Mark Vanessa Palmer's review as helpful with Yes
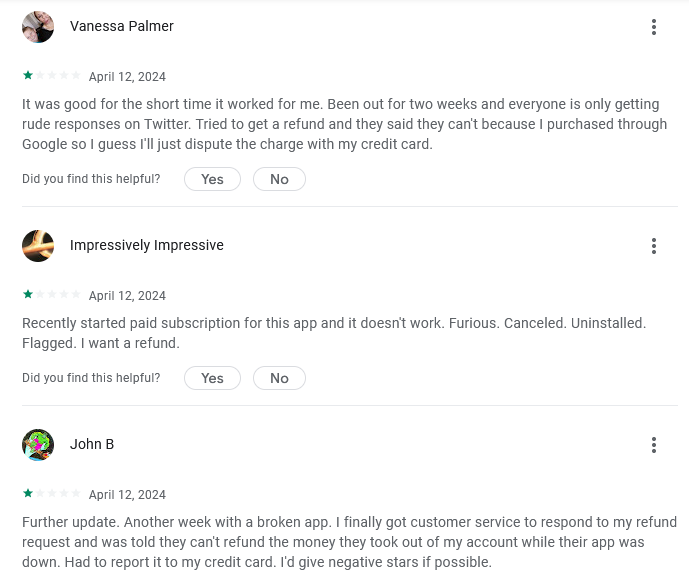This screenshot has height=578, width=689. pyautogui.click(x=212, y=179)
